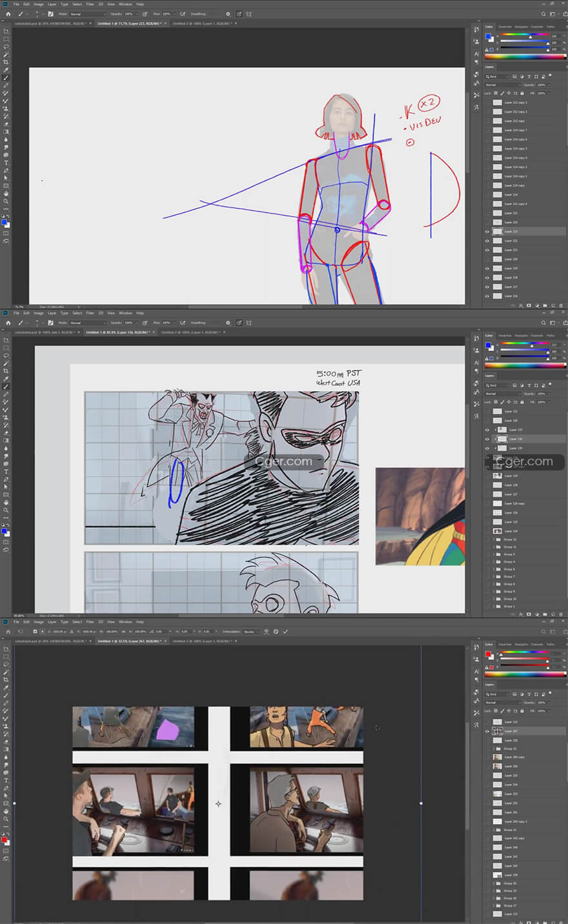
Task: Switch to Untitled-2 document tab in top window
Action: [x=201, y=23]
